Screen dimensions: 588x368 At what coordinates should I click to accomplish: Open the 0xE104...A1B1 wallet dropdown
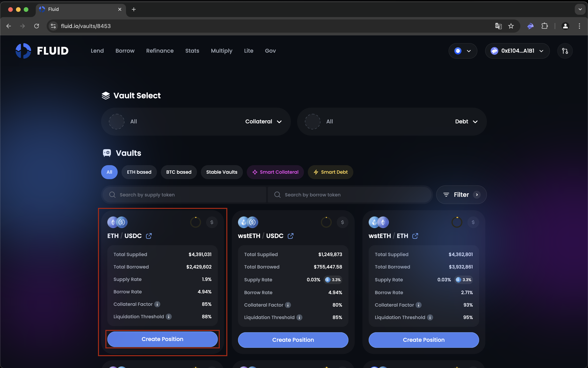click(x=517, y=51)
